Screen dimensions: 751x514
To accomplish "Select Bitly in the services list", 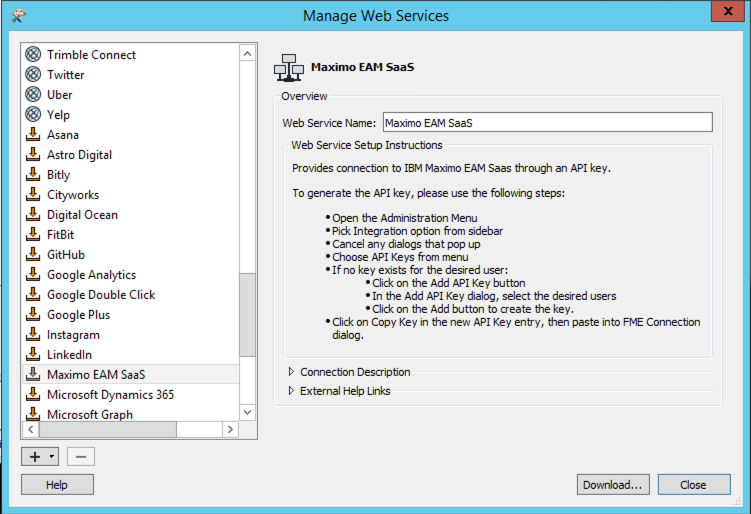I will click(58, 175).
